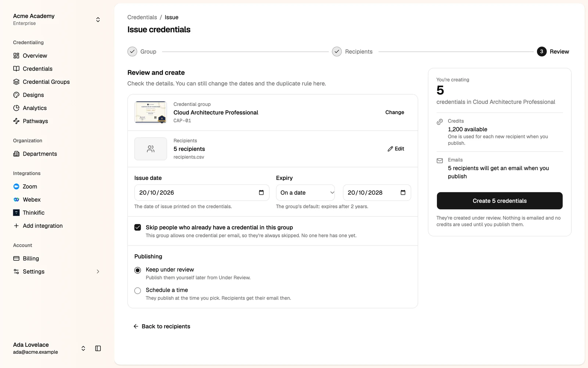Click the Credentials book icon

point(16,69)
